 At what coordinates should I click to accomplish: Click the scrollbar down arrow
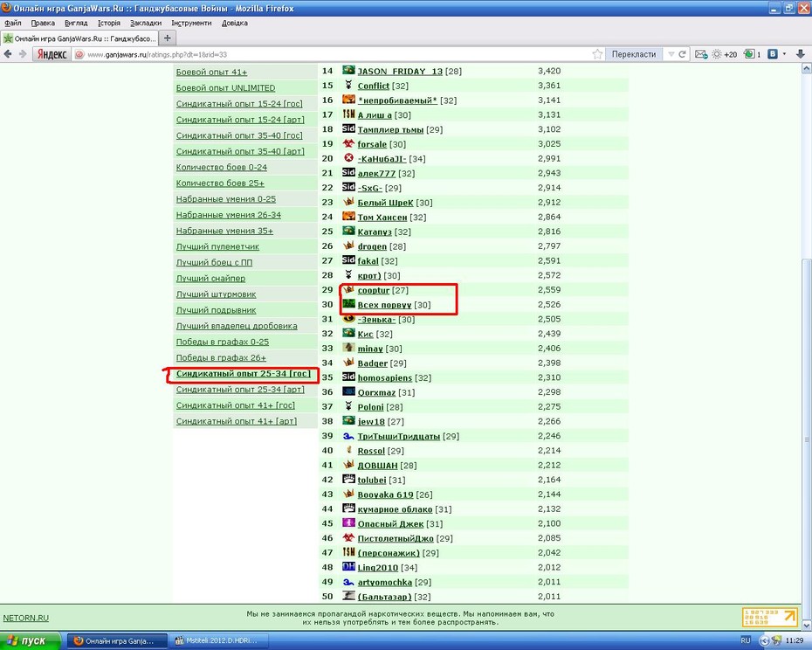tap(806, 626)
